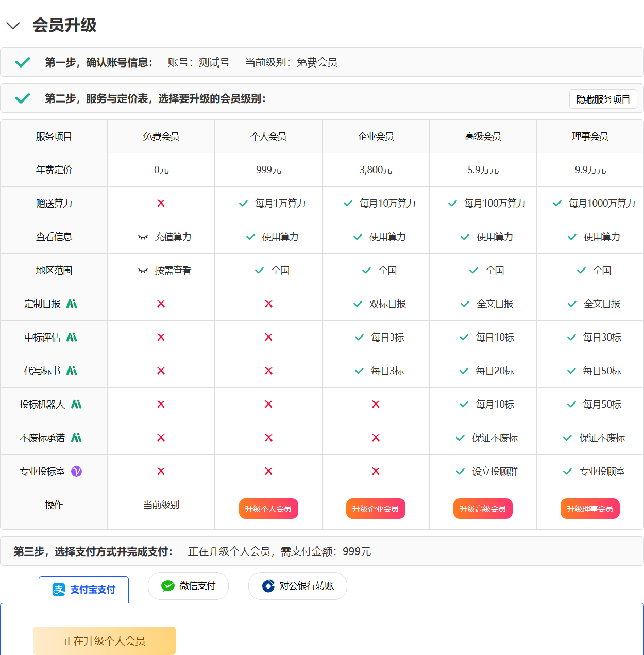Click the AI icon beside 不废标承诺
644x655 pixels.
pos(76,438)
